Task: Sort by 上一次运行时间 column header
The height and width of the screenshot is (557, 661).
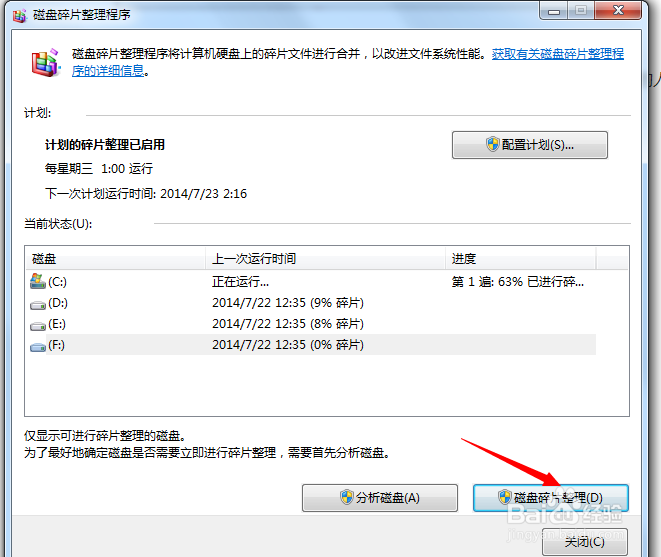Action: pos(325,258)
